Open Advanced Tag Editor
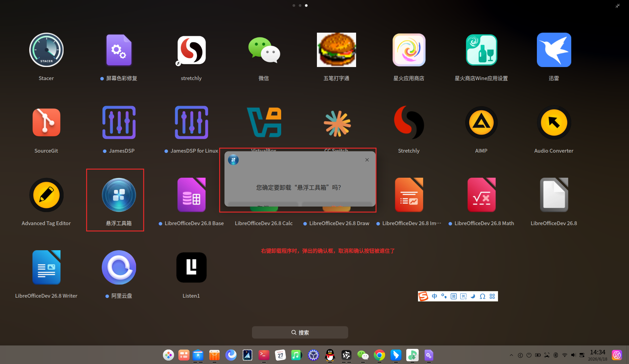The height and width of the screenshot is (364, 629). pyautogui.click(x=46, y=195)
